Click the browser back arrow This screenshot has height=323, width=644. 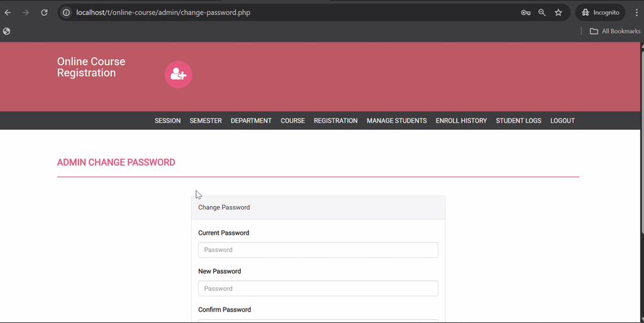click(x=8, y=13)
